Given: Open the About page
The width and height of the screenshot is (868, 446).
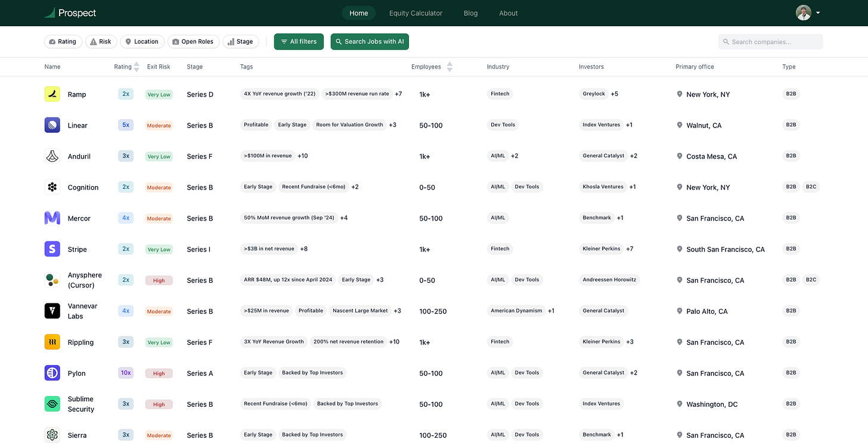Looking at the screenshot, I should tap(509, 13).
